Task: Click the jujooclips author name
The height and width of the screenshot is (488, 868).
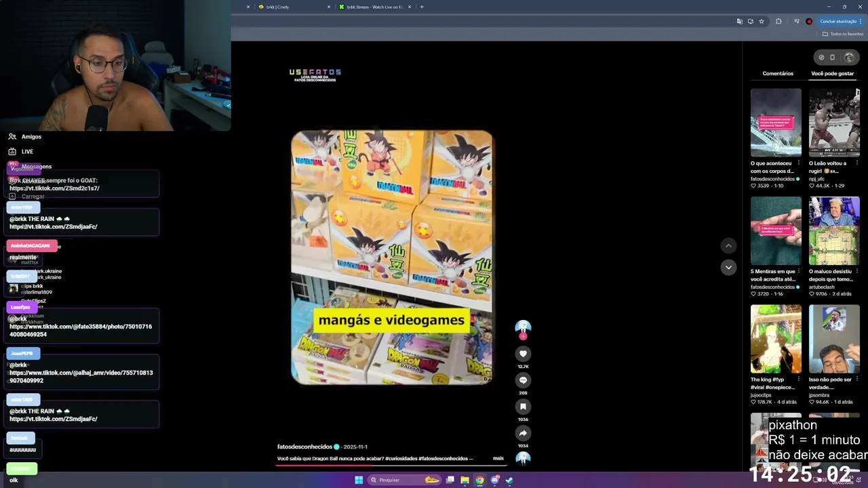Action: coord(762,395)
